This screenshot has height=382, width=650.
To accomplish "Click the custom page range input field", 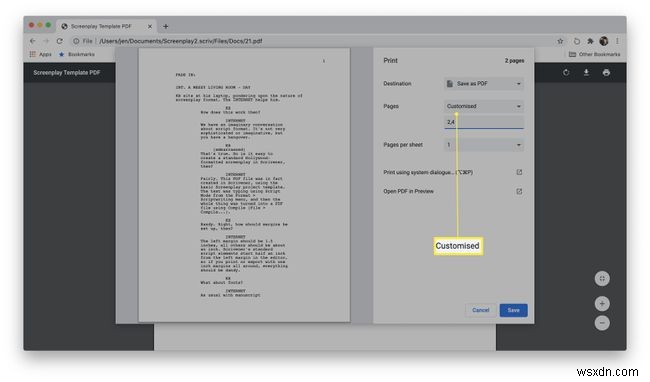I will click(x=484, y=122).
